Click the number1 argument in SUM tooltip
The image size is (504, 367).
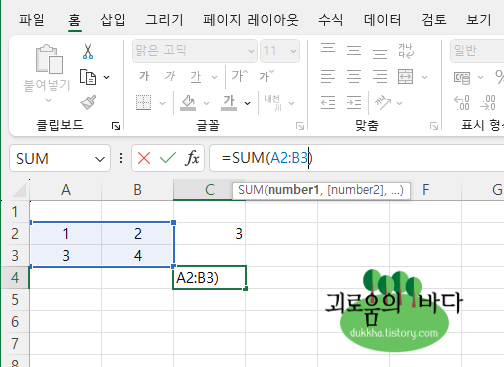coord(294,190)
